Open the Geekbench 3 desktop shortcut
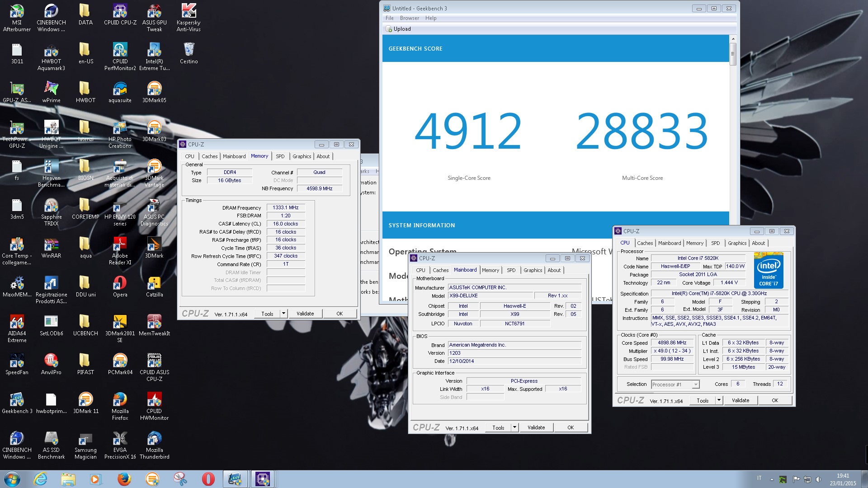 17,403
